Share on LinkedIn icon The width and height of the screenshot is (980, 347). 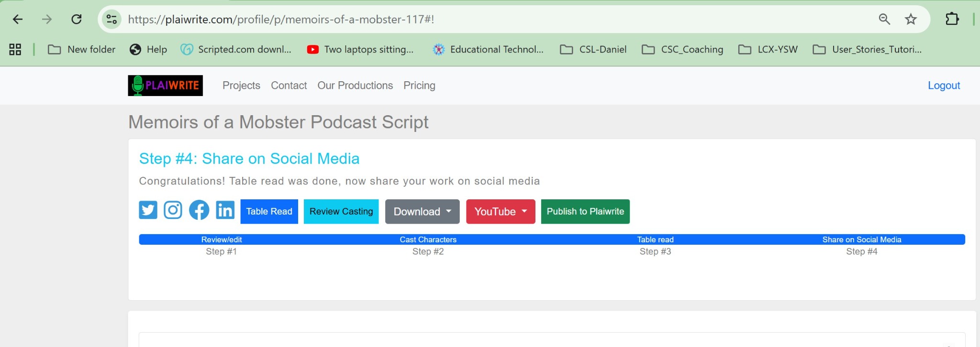point(225,210)
